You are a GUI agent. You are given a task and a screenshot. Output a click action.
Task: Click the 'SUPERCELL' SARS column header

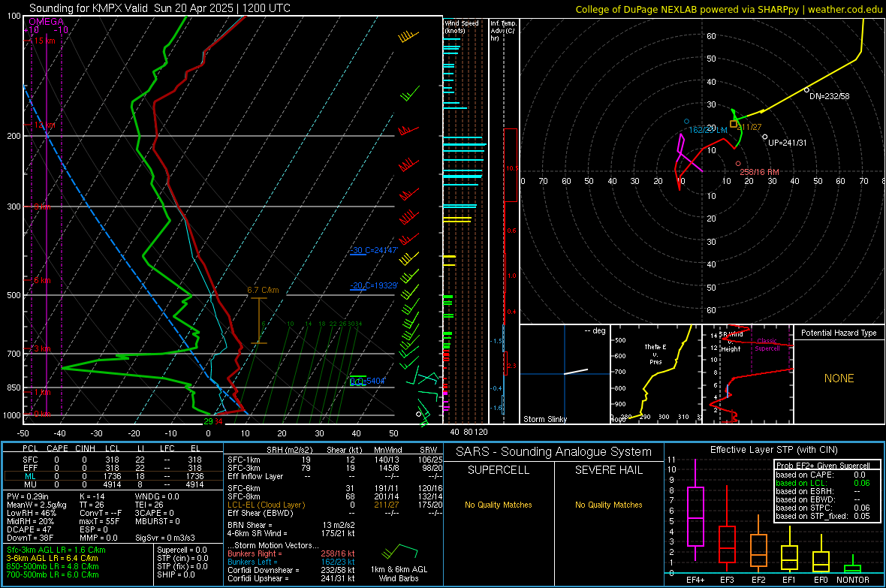pos(499,470)
